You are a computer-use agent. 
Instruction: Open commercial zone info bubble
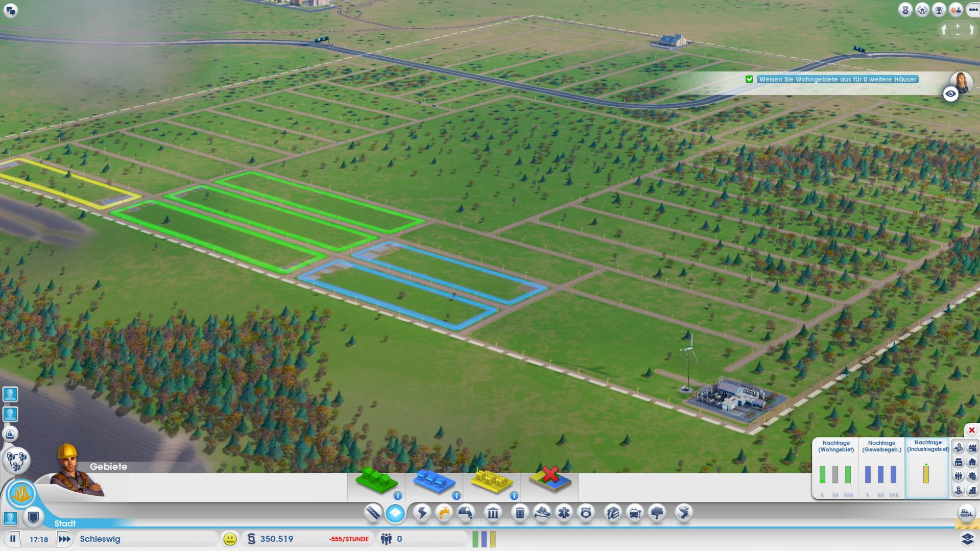pyautogui.click(x=456, y=496)
